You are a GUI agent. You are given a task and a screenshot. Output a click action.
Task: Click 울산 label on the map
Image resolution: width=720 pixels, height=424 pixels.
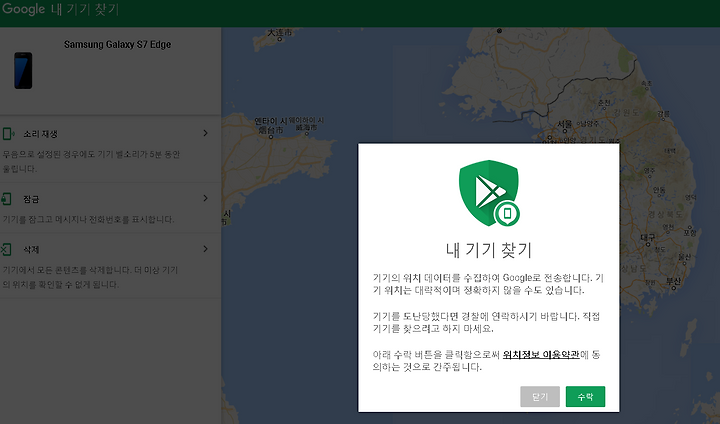point(684,257)
